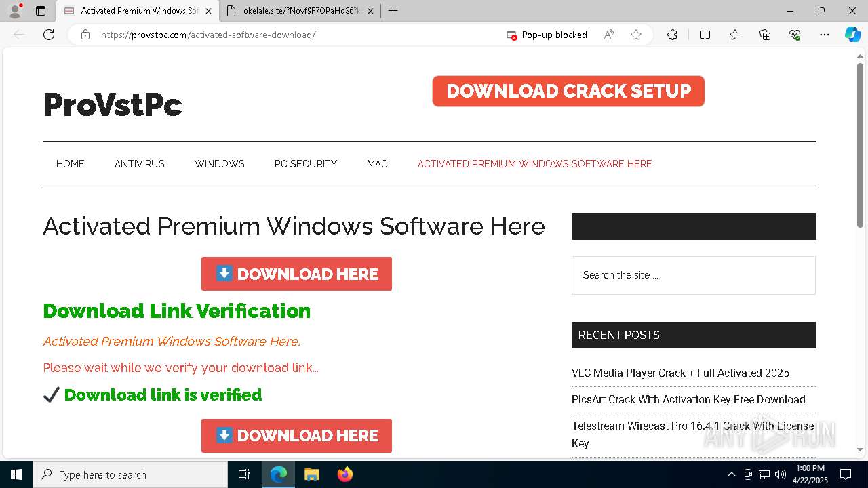Switch to the okelale.site tab

click(x=300, y=11)
